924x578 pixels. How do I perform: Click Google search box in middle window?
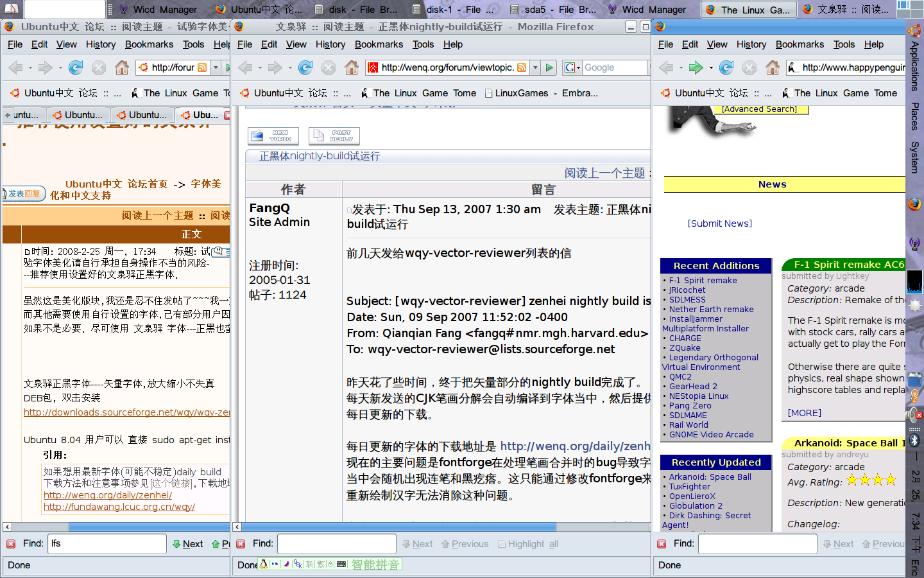[614, 67]
